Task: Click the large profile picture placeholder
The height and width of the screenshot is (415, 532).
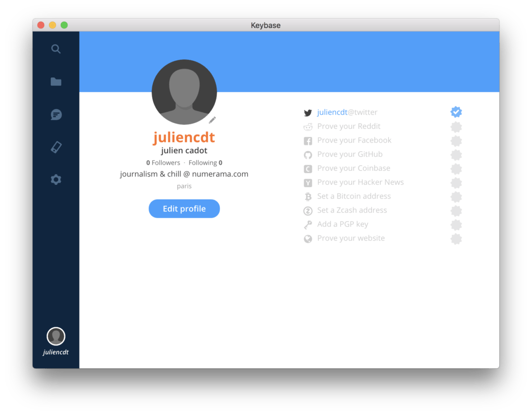Action: [x=184, y=92]
